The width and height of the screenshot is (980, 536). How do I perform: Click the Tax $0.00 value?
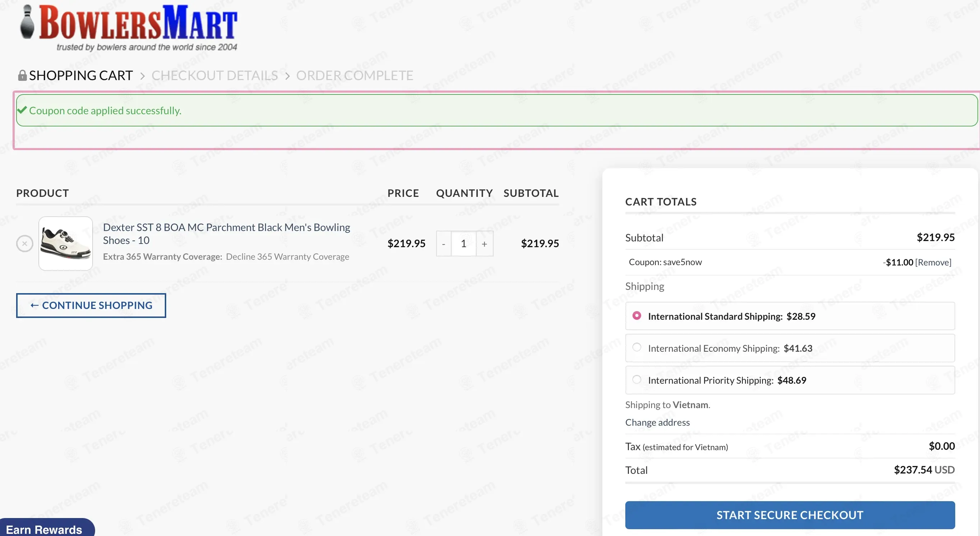click(942, 446)
